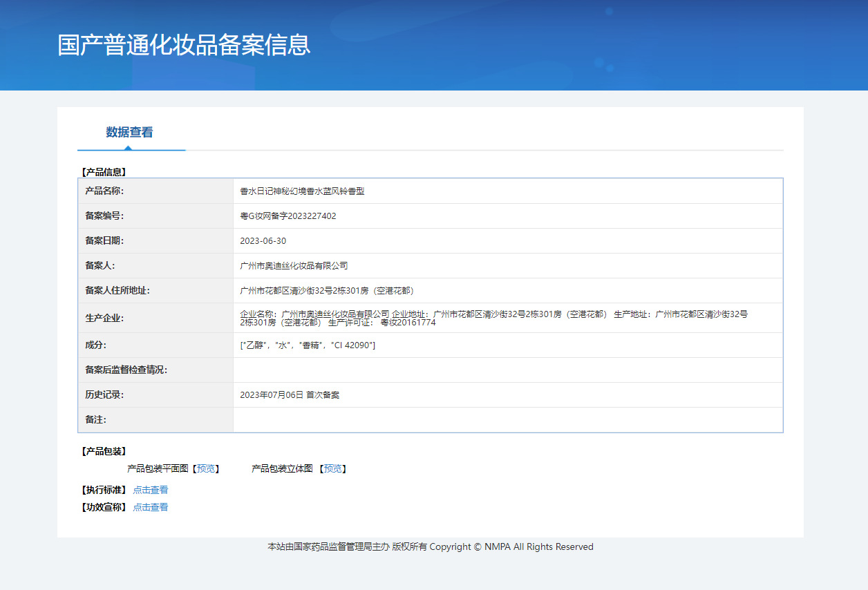Click the empty 备案后监督检查情况 value cell
868x590 pixels.
pos(507,370)
